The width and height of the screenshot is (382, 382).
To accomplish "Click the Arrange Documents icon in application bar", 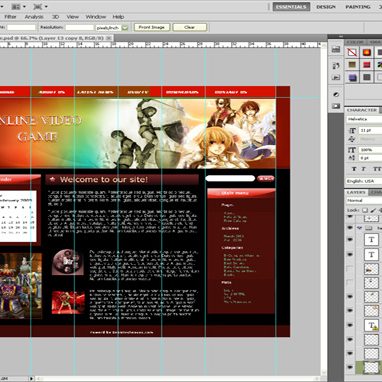I will click(16, 6).
